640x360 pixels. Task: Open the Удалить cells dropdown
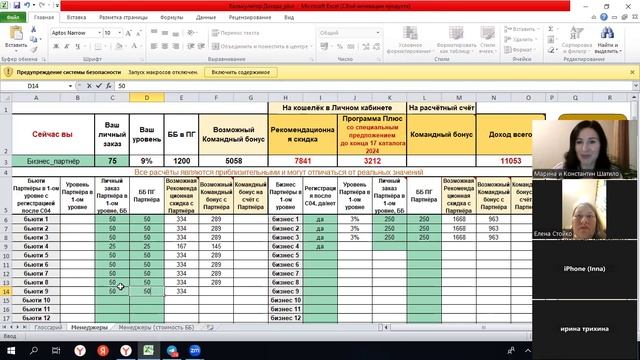pyautogui.click(x=521, y=39)
